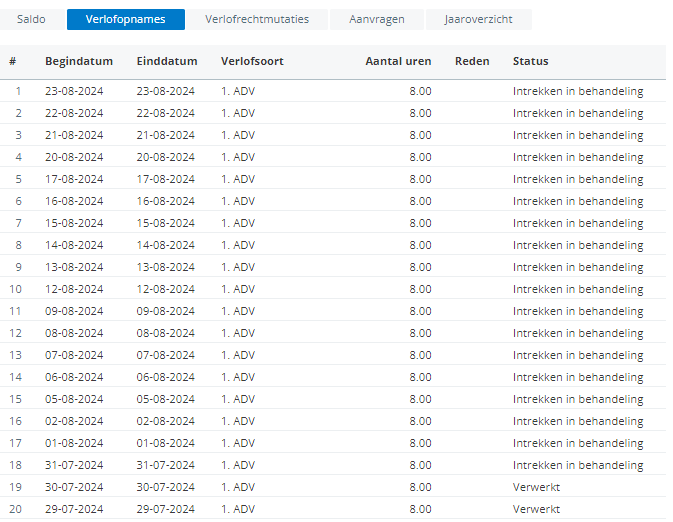Sort by the Begindatum column header

pos(79,61)
